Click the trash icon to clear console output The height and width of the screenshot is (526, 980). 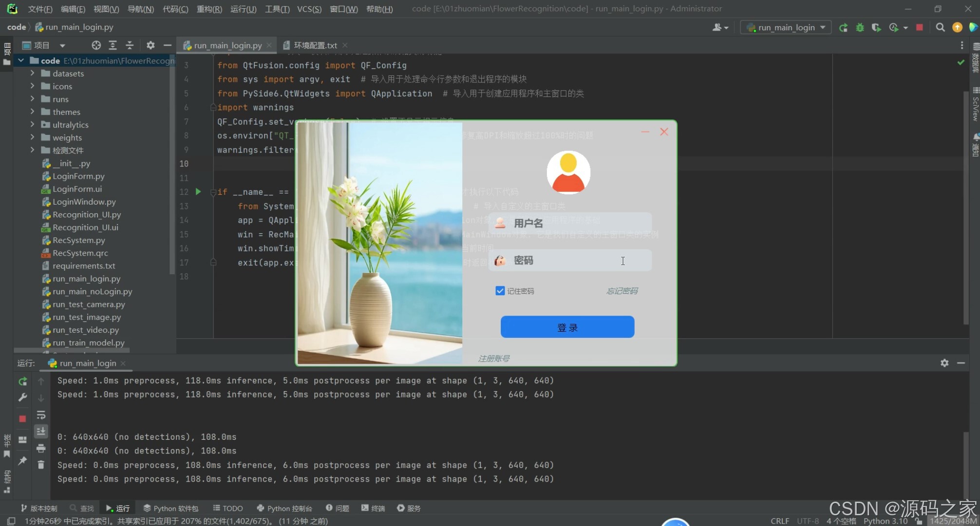point(41,465)
